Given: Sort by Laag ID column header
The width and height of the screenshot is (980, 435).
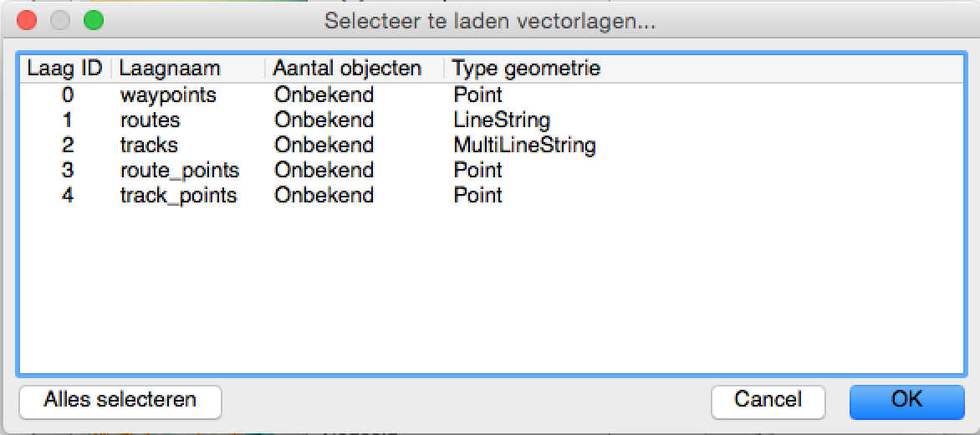Looking at the screenshot, I should tap(64, 68).
